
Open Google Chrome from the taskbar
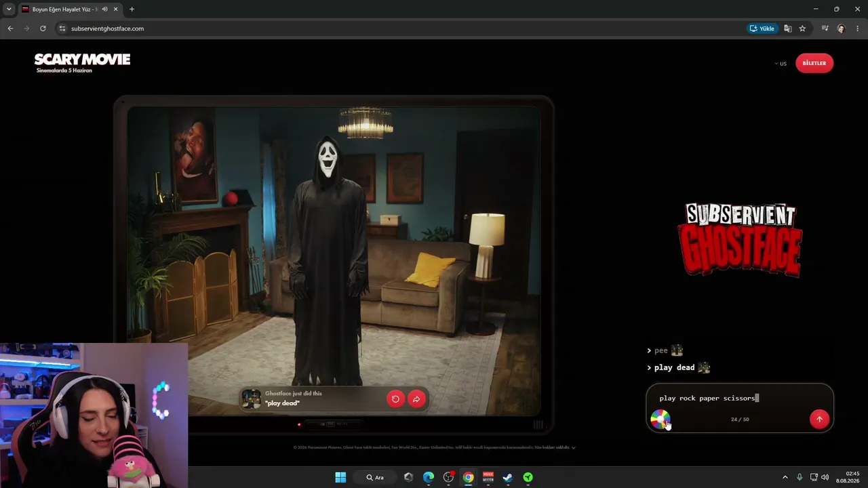[x=468, y=477]
